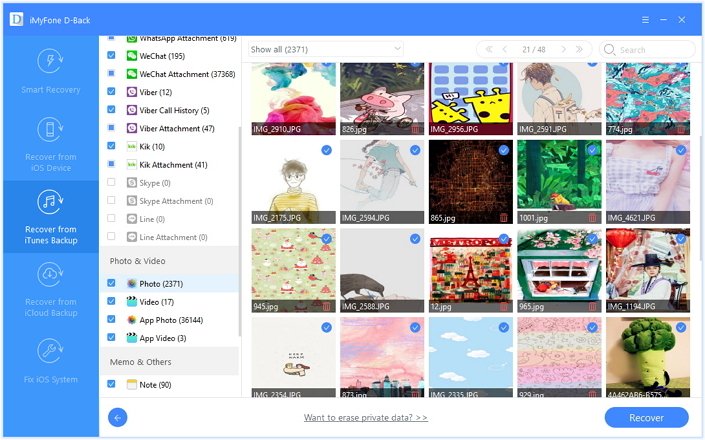Uncheck the App Photo checkbox
705x440 pixels.
111,319
